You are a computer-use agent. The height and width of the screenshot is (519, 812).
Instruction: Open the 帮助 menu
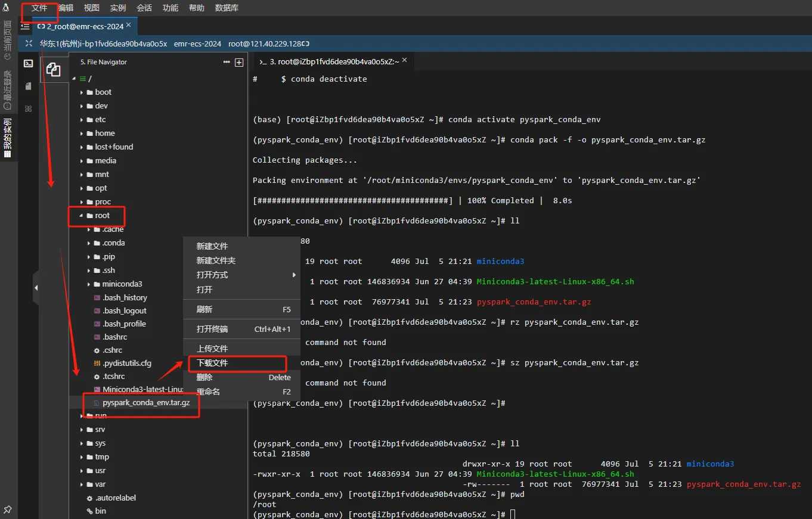tap(196, 8)
